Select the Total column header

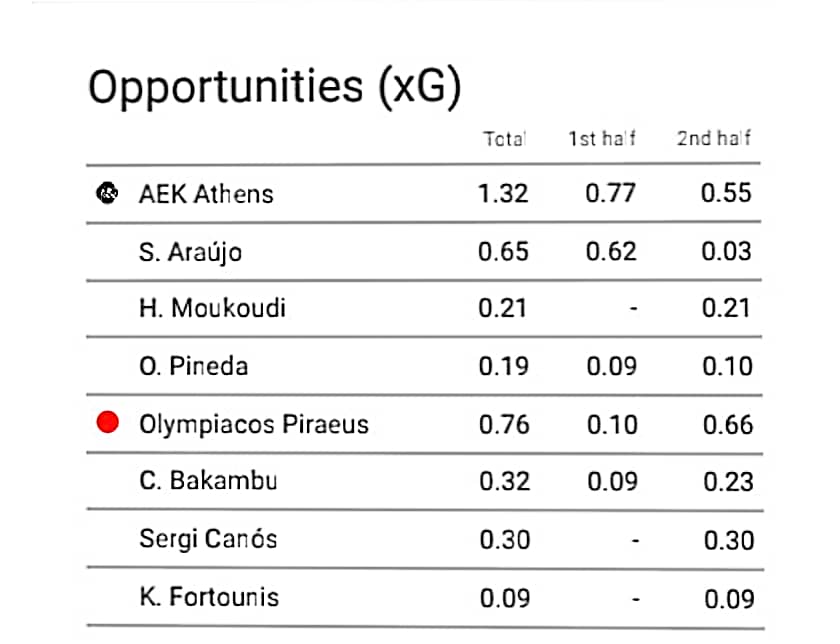[x=505, y=139]
